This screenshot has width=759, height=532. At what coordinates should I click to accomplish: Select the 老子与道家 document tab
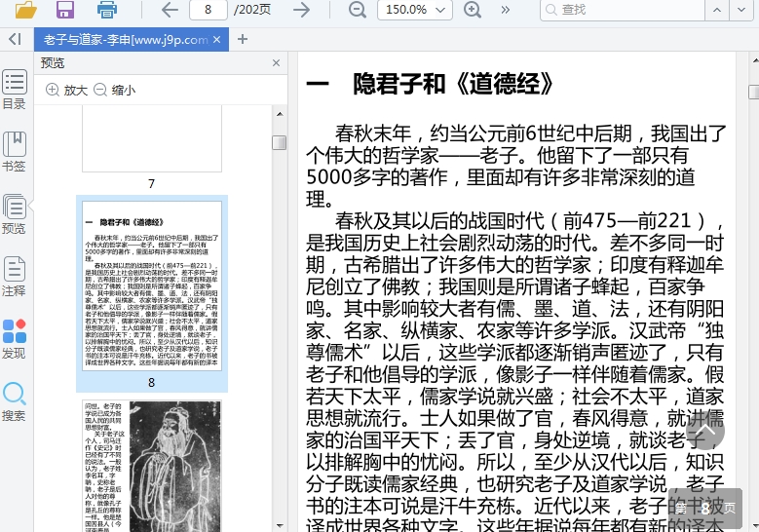pos(125,40)
